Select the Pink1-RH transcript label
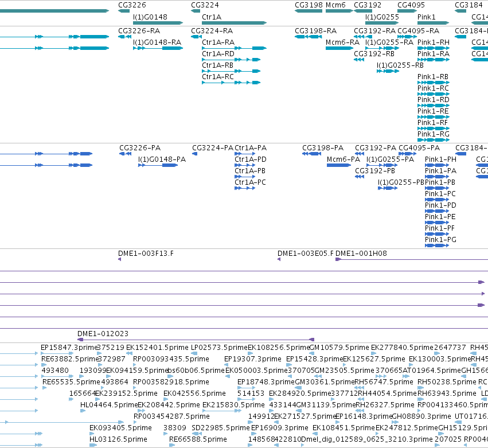Screen dimensions: 488x448 (x=434, y=42)
